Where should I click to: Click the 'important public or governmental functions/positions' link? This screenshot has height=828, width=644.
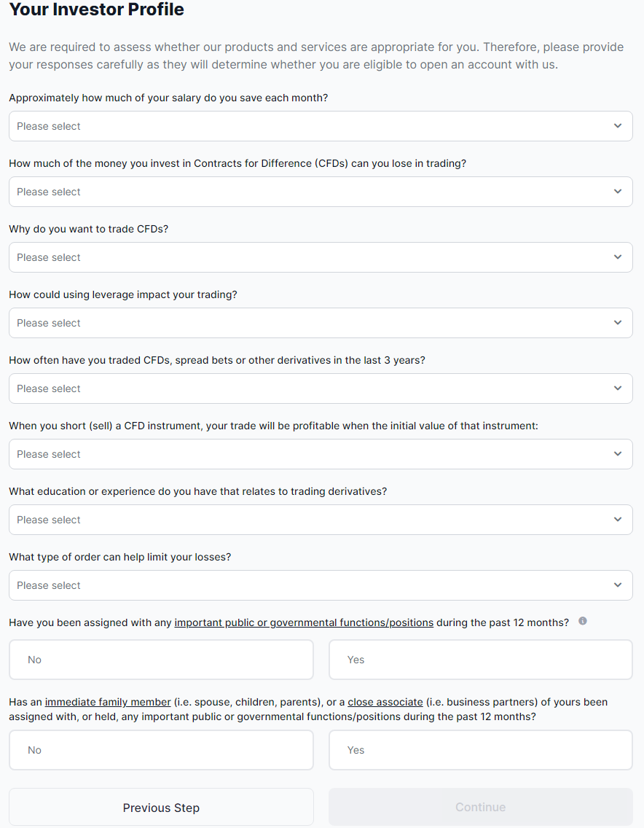point(304,622)
